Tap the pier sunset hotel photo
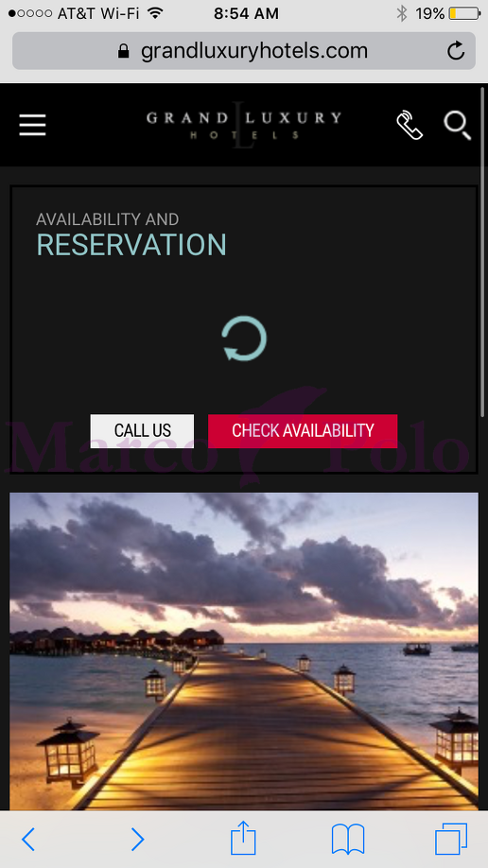The height and width of the screenshot is (868, 488). coord(244,651)
